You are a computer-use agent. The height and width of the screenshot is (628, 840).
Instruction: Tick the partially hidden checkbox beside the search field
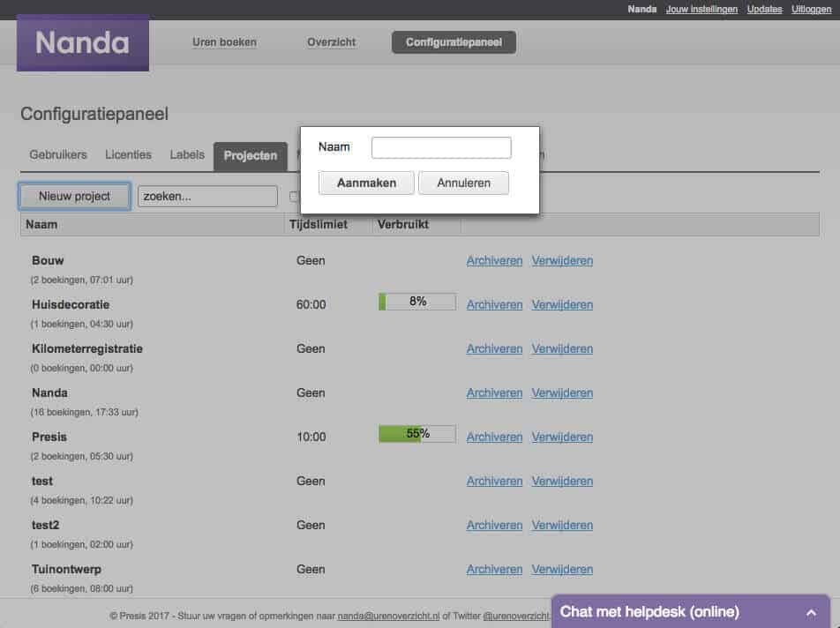295,197
